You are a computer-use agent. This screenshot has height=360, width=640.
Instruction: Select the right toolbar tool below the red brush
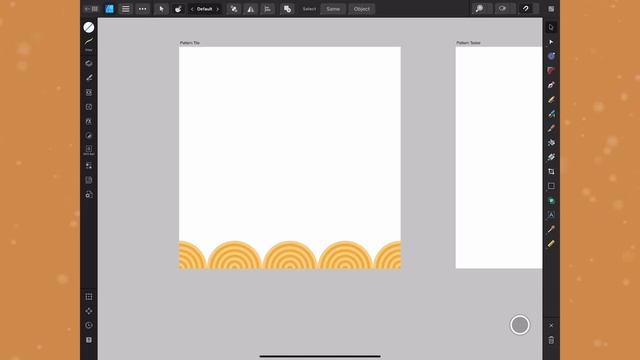click(551, 142)
